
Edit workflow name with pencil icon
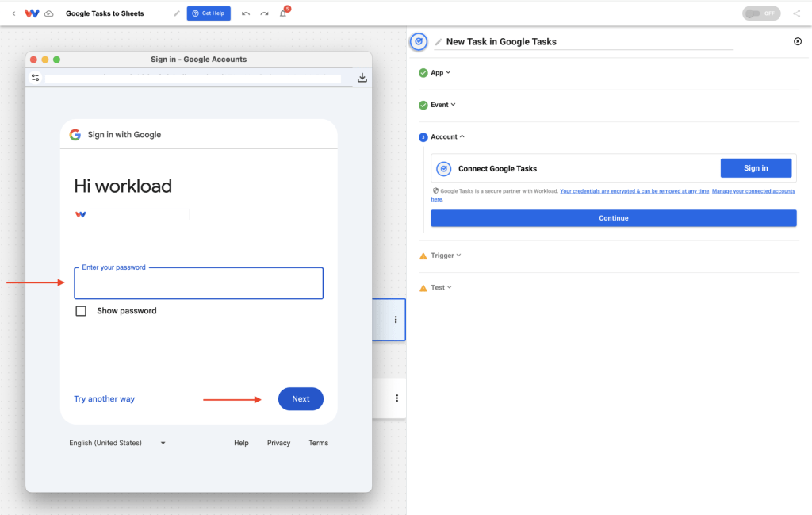[177, 13]
